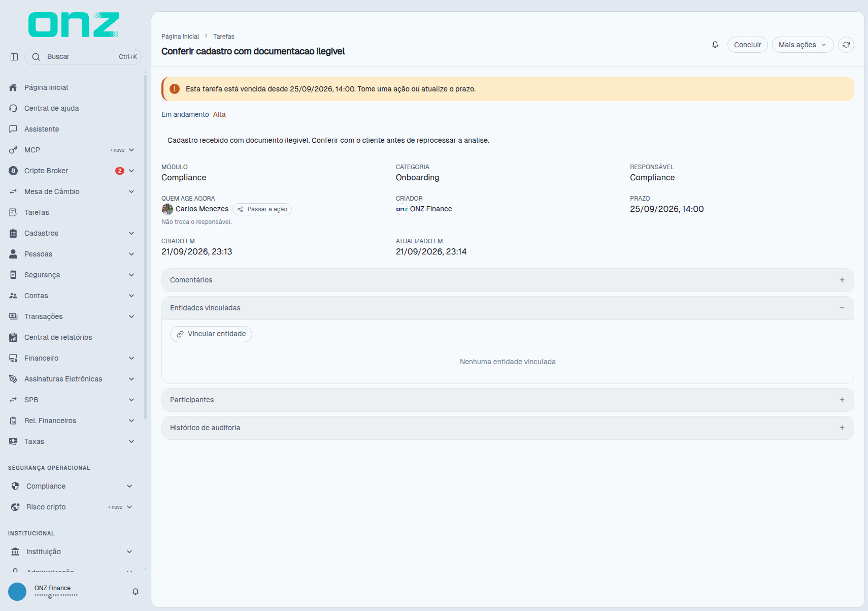Click the Compliance shield icon
Screen dimensions: 868x611
(15, 486)
